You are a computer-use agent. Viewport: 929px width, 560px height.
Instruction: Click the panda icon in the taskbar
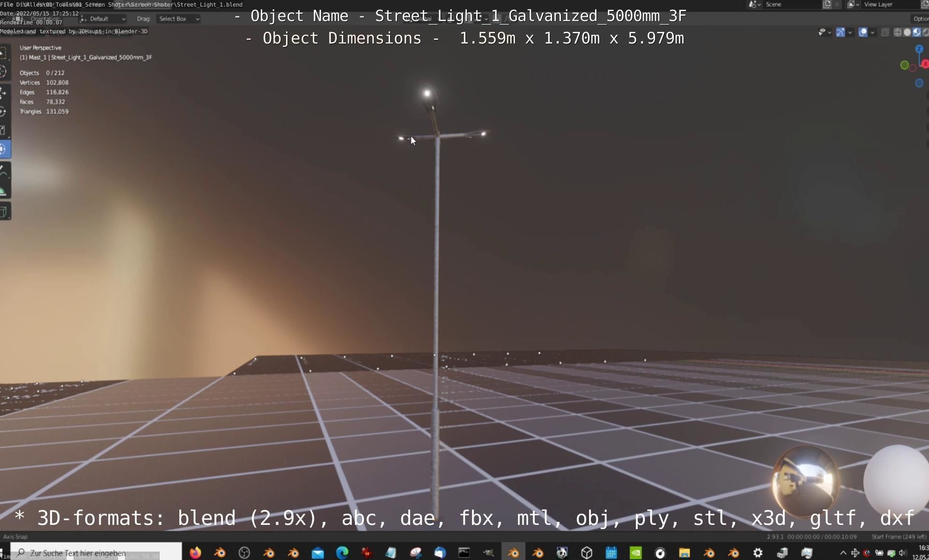pos(562,553)
